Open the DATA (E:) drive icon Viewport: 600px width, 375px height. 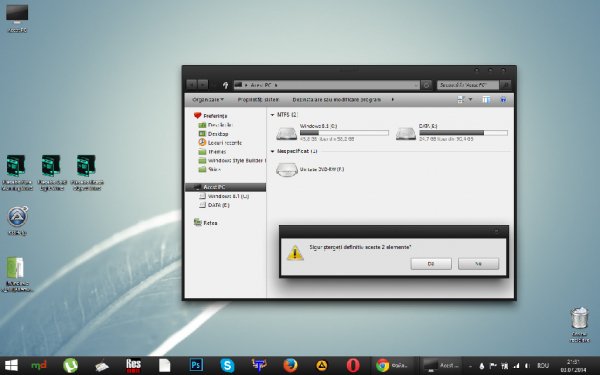(x=406, y=133)
